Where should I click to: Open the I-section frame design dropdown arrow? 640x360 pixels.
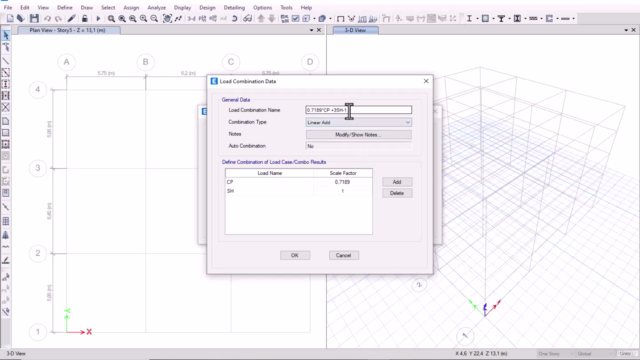tap(477, 18)
